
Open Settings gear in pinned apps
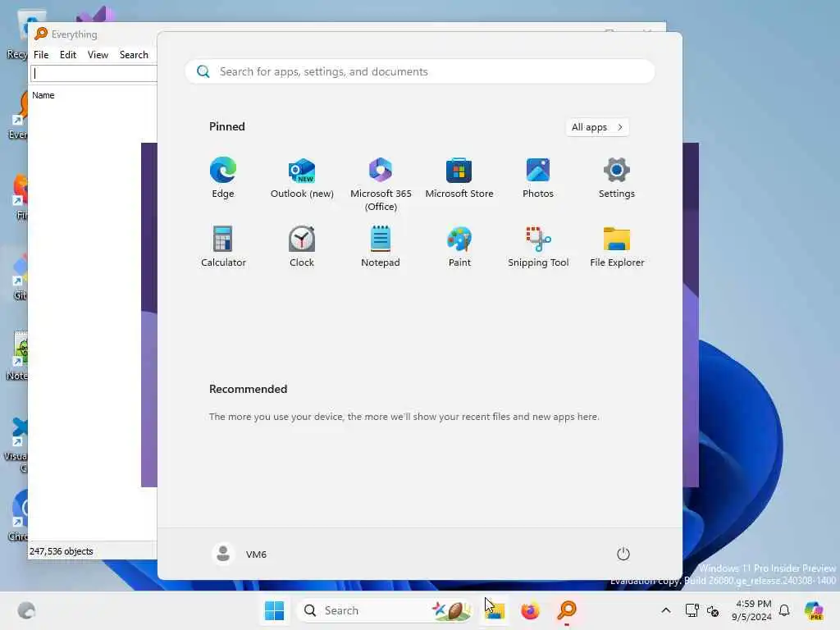click(x=617, y=178)
